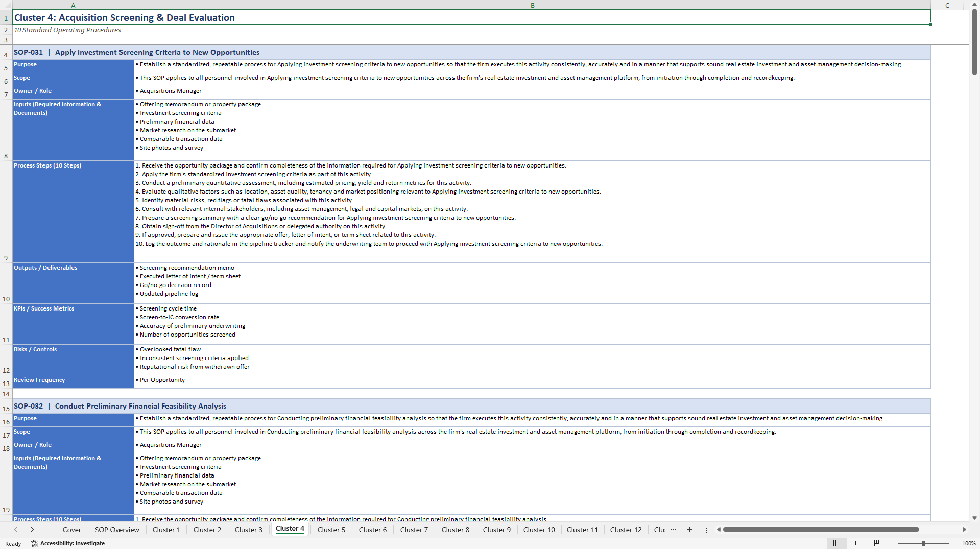This screenshot has width=980, height=549.
Task: Click the 100% zoom level
Action: (x=969, y=543)
